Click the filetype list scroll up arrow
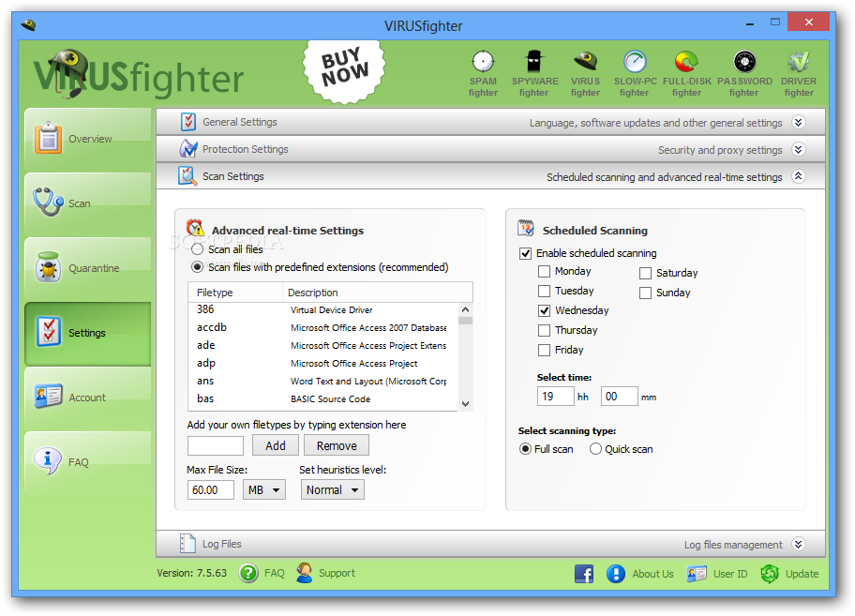Image resolution: width=855 pixels, height=616 pixels. (465, 309)
